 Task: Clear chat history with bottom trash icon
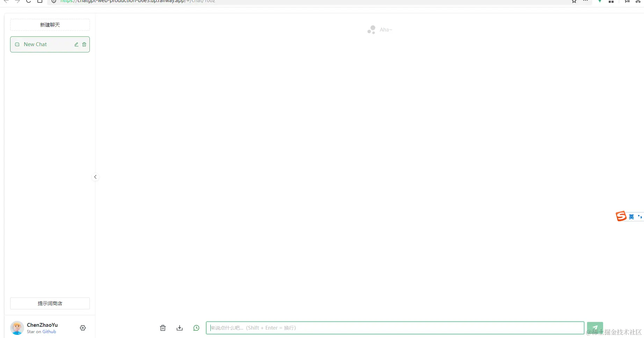[163, 328]
